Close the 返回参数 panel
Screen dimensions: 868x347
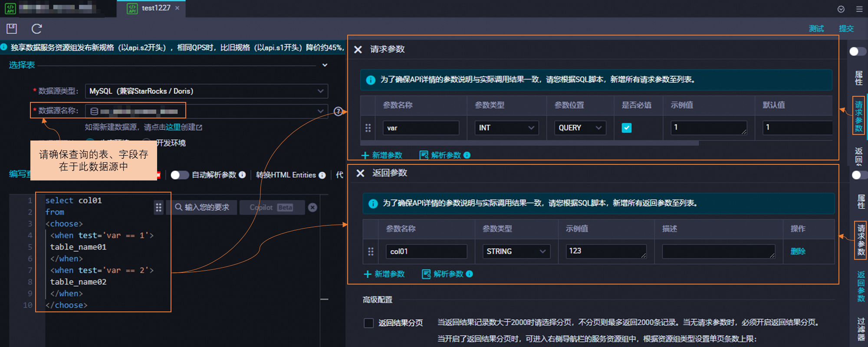coord(360,173)
